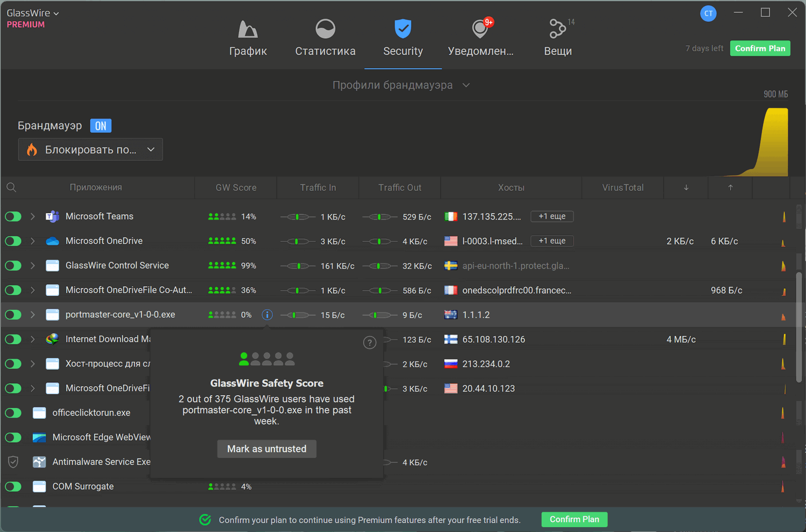Toggle firewall switch for Microsoft OneDrive
The width and height of the screenshot is (806, 532).
[13, 241]
